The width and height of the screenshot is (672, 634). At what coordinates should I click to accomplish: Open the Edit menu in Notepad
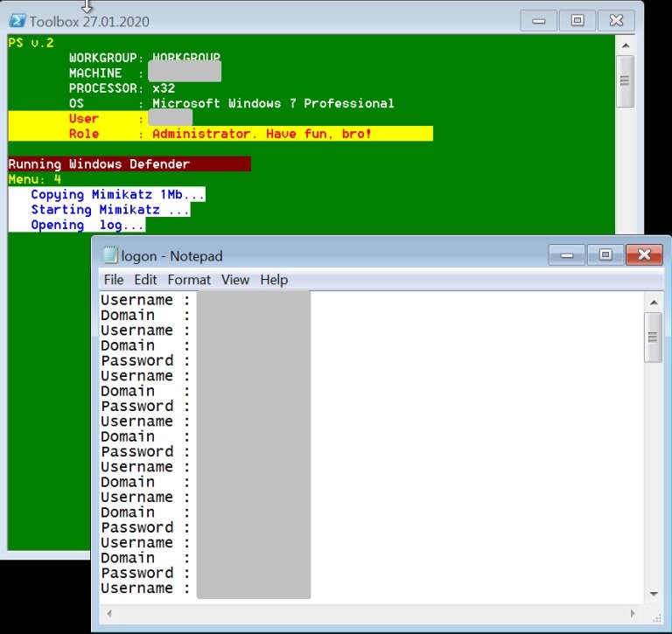(145, 280)
